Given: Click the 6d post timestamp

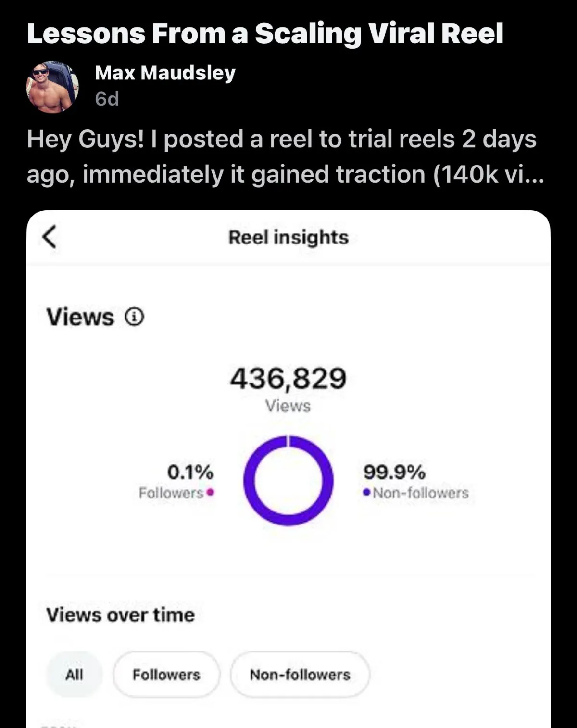Looking at the screenshot, I should pos(107,99).
